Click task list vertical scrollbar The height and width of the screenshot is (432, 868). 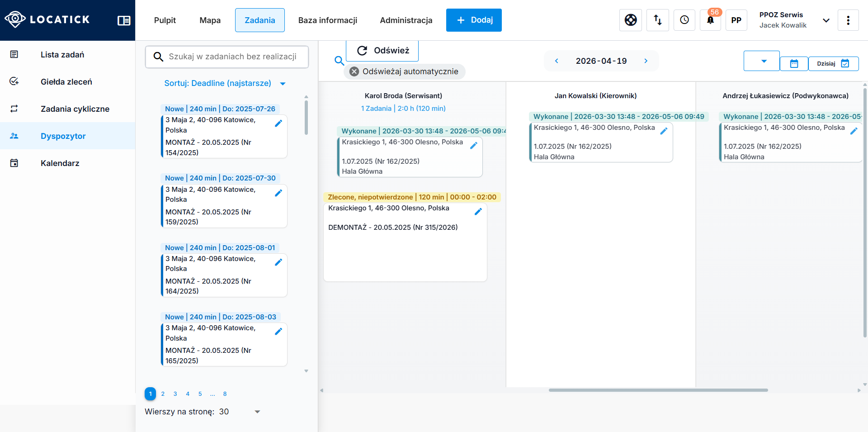coord(306,118)
